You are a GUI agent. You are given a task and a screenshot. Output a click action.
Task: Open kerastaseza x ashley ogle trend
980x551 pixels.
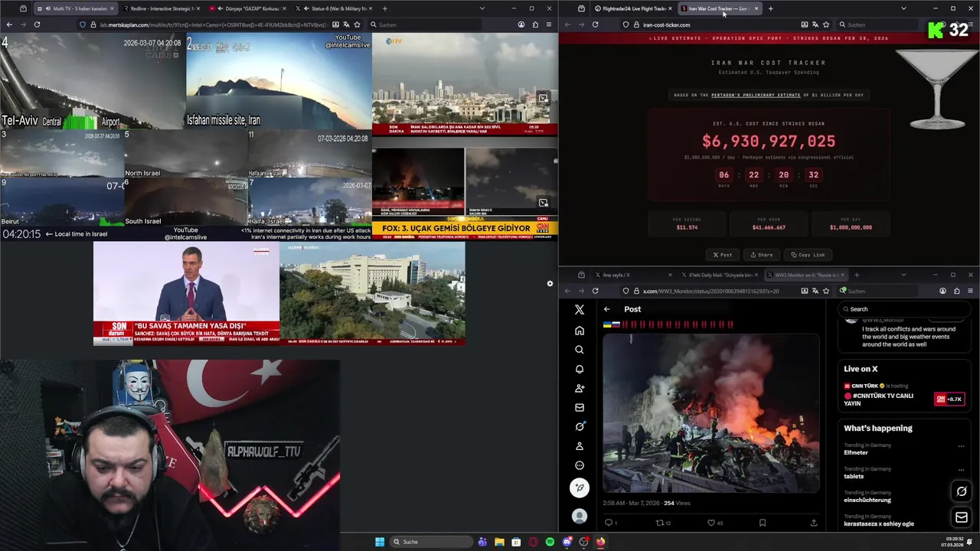click(x=879, y=523)
